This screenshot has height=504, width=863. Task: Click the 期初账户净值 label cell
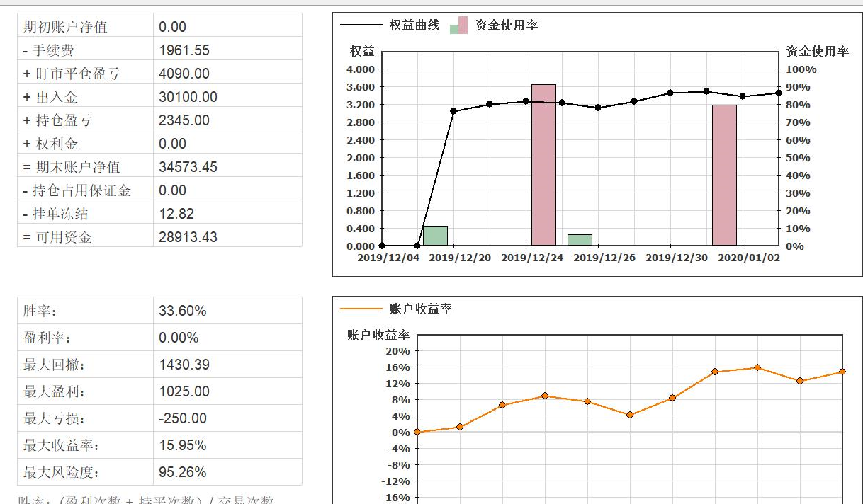tap(85, 27)
